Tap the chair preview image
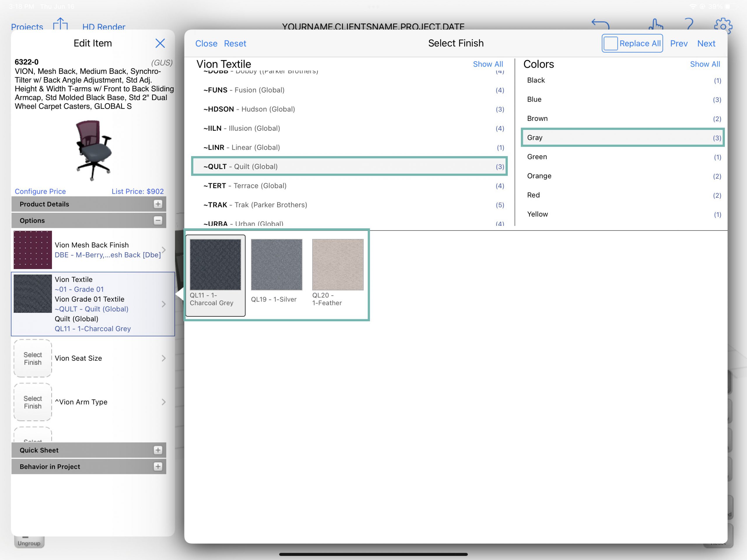The height and width of the screenshot is (560, 747). (x=93, y=150)
